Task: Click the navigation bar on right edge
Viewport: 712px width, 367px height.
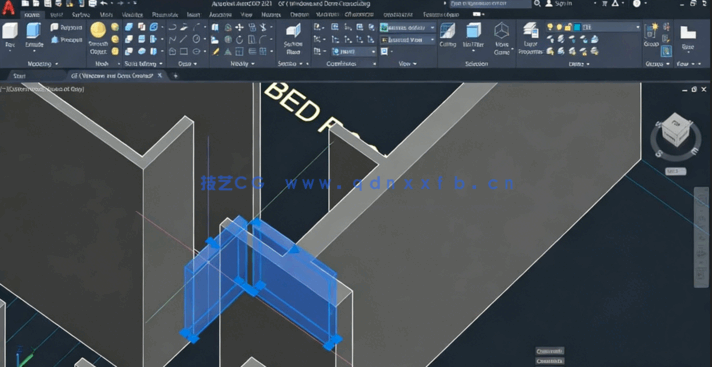Action: [x=702, y=236]
